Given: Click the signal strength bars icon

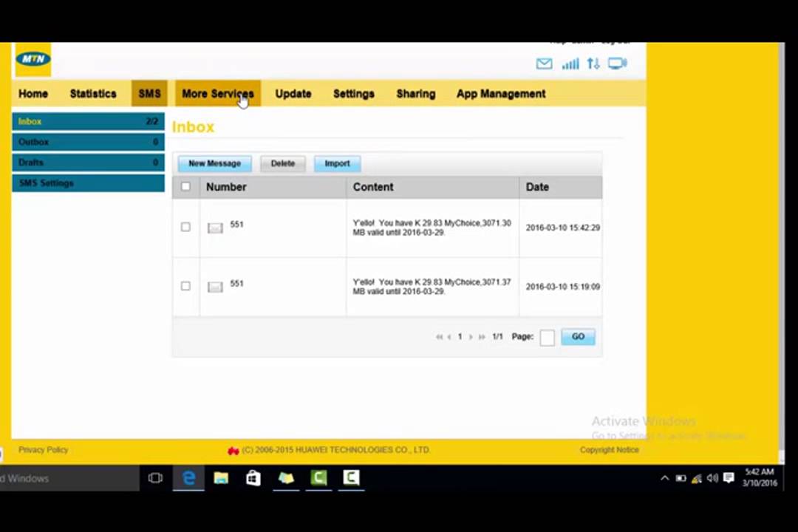Looking at the screenshot, I should 570,64.
